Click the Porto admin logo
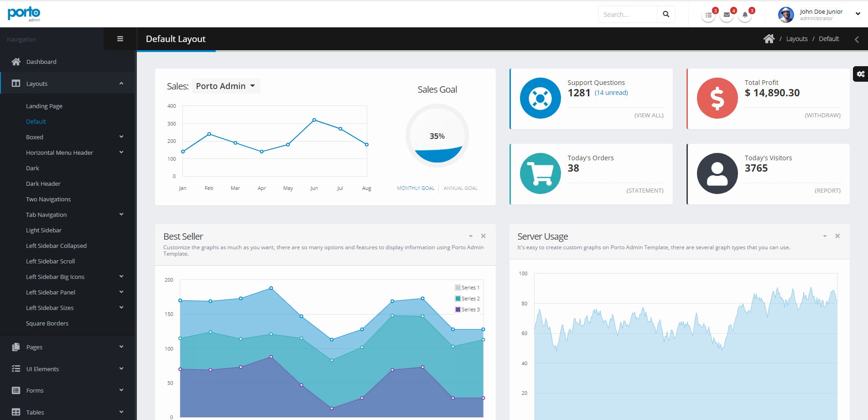This screenshot has height=420, width=868. pos(23,13)
